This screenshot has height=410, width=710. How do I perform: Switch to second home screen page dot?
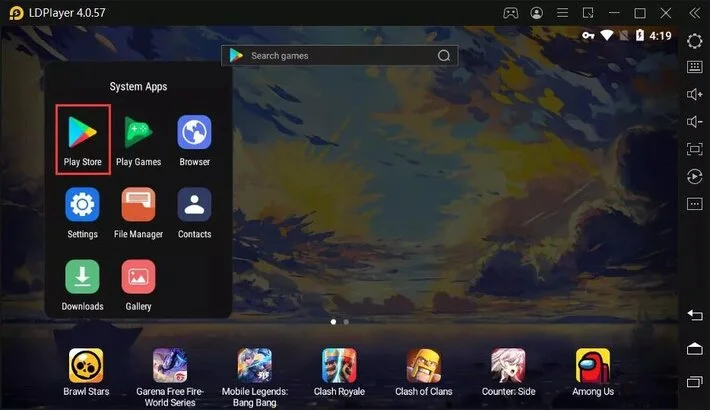coord(346,322)
